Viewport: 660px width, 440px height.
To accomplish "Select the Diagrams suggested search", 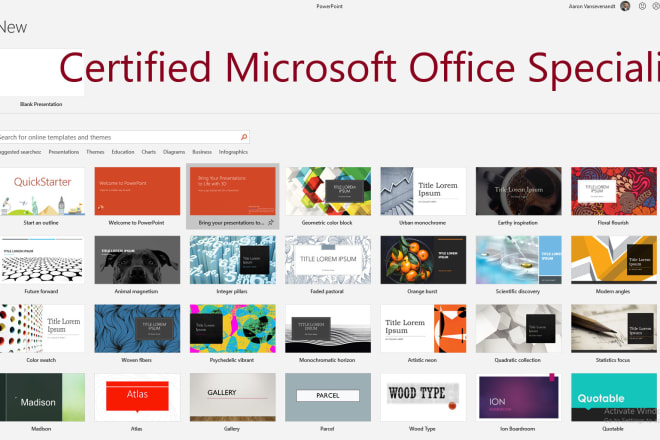I will [x=174, y=152].
